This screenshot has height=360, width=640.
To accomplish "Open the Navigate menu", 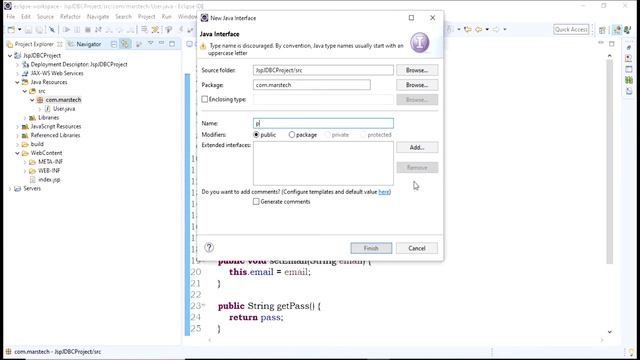I will 98,17.
